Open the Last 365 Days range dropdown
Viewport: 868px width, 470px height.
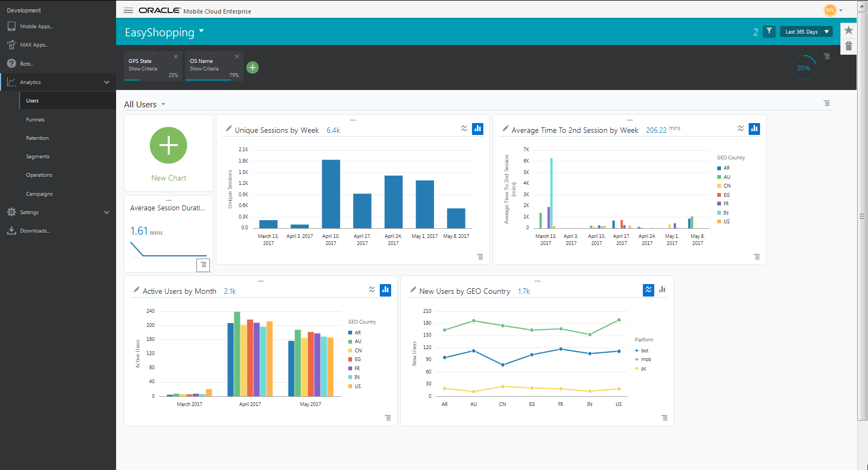[806, 31]
